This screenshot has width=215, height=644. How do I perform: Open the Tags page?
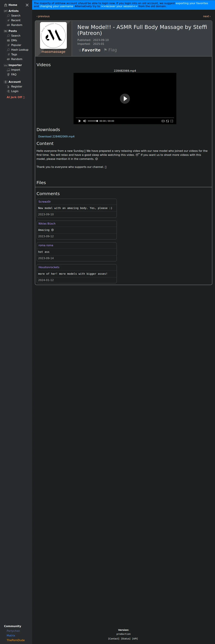[14, 55]
